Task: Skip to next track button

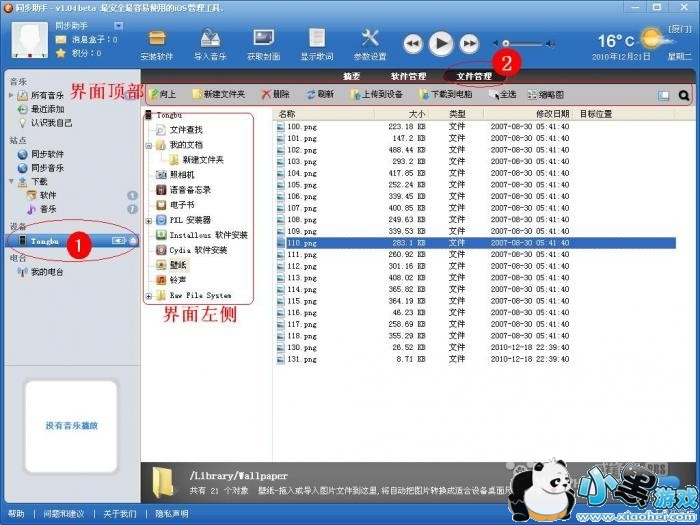Action: point(469,44)
